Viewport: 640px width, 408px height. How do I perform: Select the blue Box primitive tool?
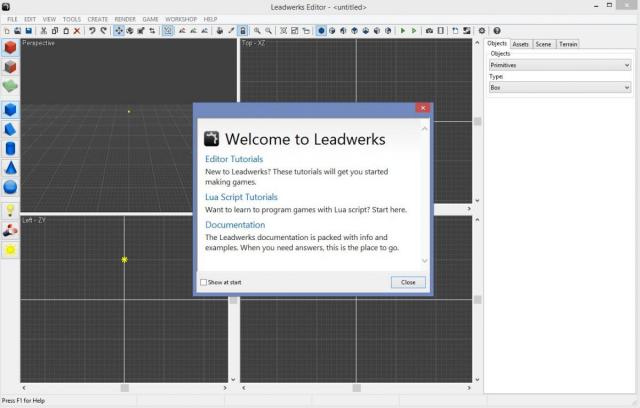(10, 110)
